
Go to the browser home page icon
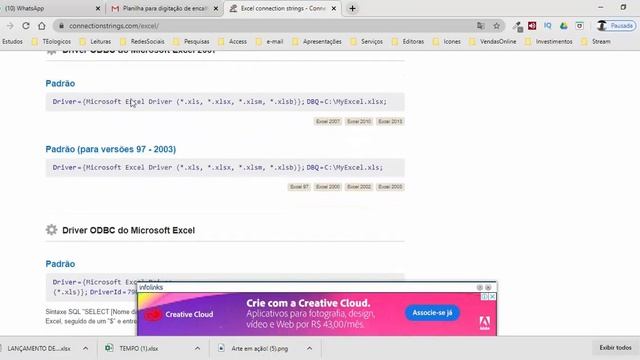[42, 26]
